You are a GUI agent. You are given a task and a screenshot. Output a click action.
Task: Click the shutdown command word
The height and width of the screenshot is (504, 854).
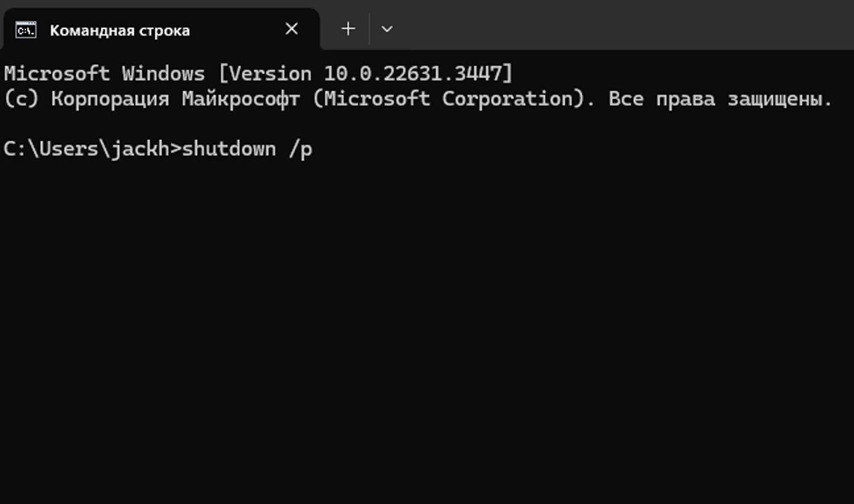tap(229, 148)
